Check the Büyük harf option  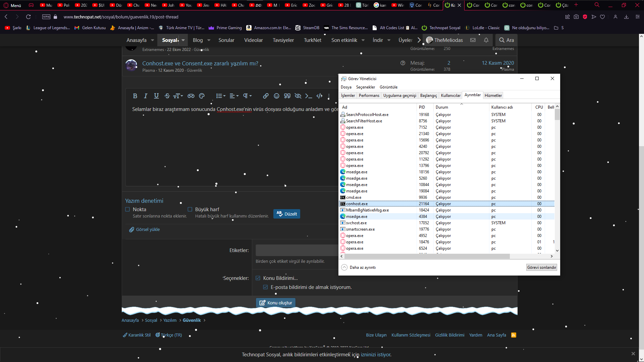click(x=190, y=209)
